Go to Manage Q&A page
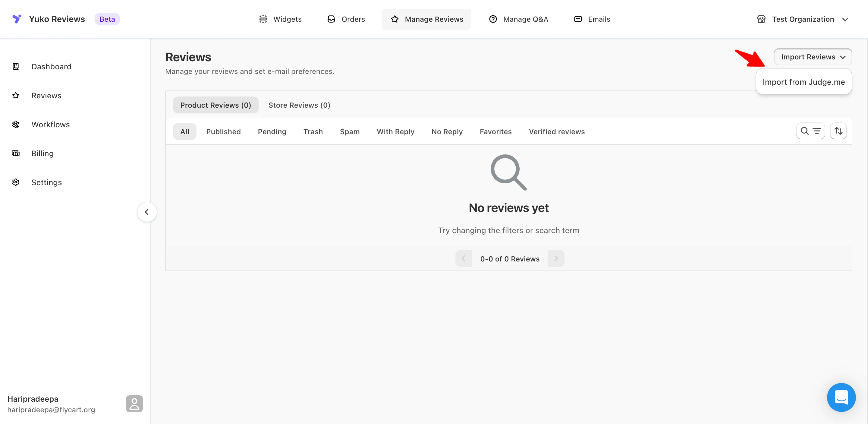868x424 pixels. point(518,19)
